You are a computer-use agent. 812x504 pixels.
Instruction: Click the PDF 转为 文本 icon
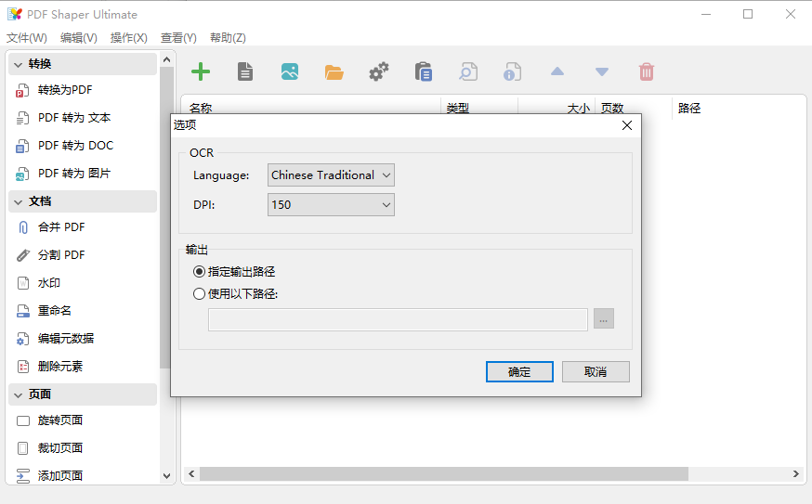(22, 119)
